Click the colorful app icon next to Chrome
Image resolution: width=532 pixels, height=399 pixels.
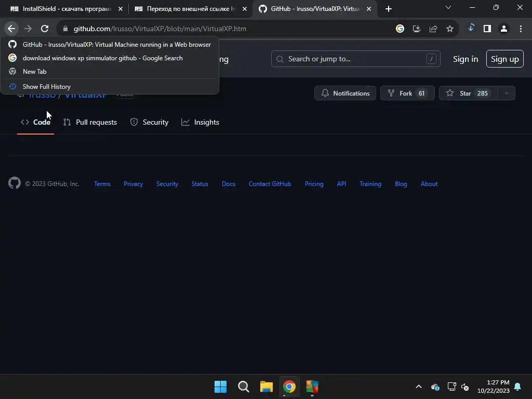[x=312, y=387]
